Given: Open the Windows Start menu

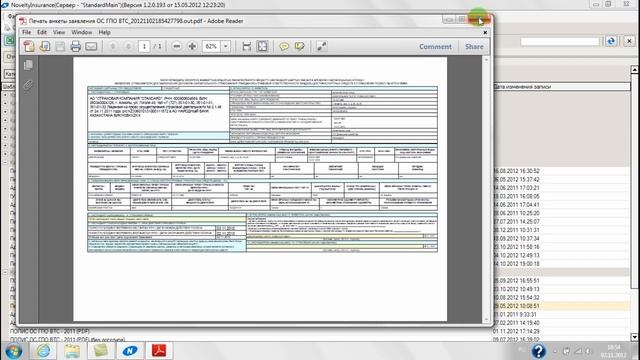Looking at the screenshot, I should coord(13,351).
